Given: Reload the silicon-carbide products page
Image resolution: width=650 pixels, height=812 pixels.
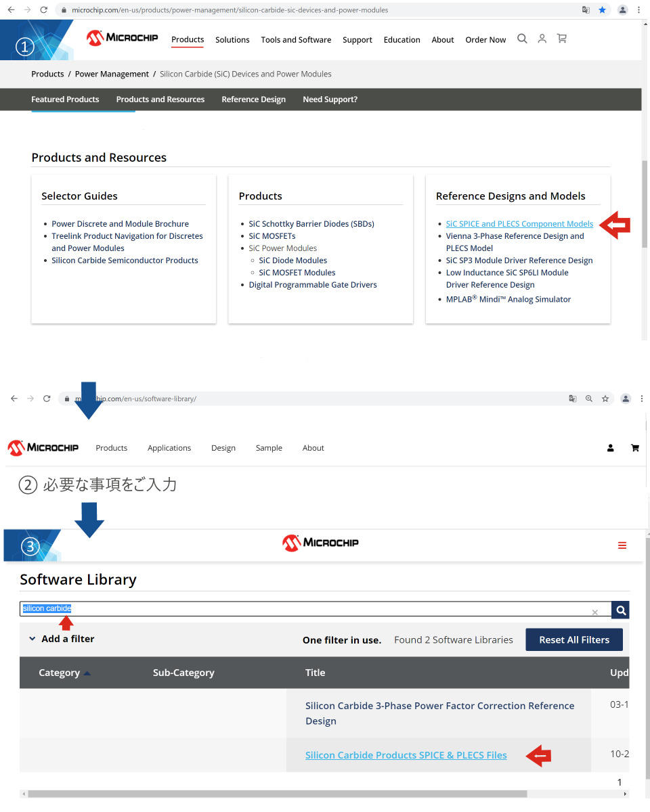Looking at the screenshot, I should [44, 10].
